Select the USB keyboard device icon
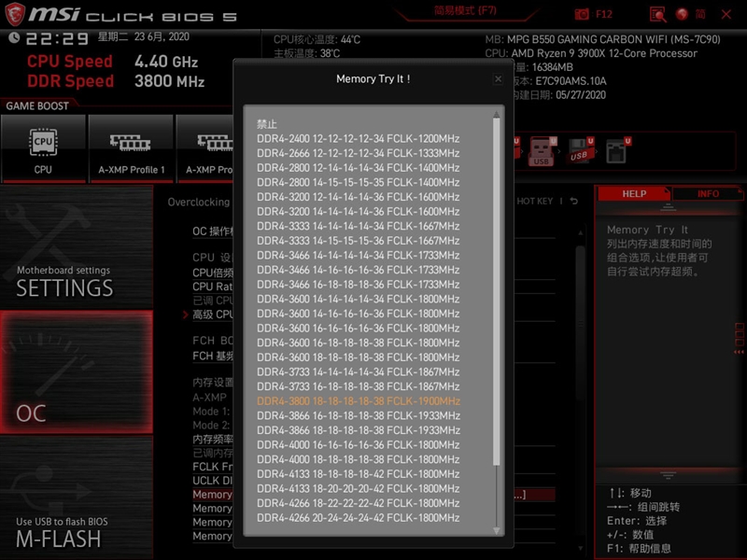The width and height of the screenshot is (747, 560). click(x=542, y=151)
